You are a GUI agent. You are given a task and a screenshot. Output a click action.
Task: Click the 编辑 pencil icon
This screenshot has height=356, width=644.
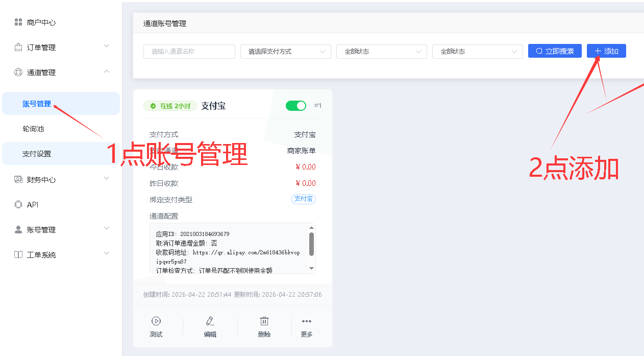tap(210, 321)
